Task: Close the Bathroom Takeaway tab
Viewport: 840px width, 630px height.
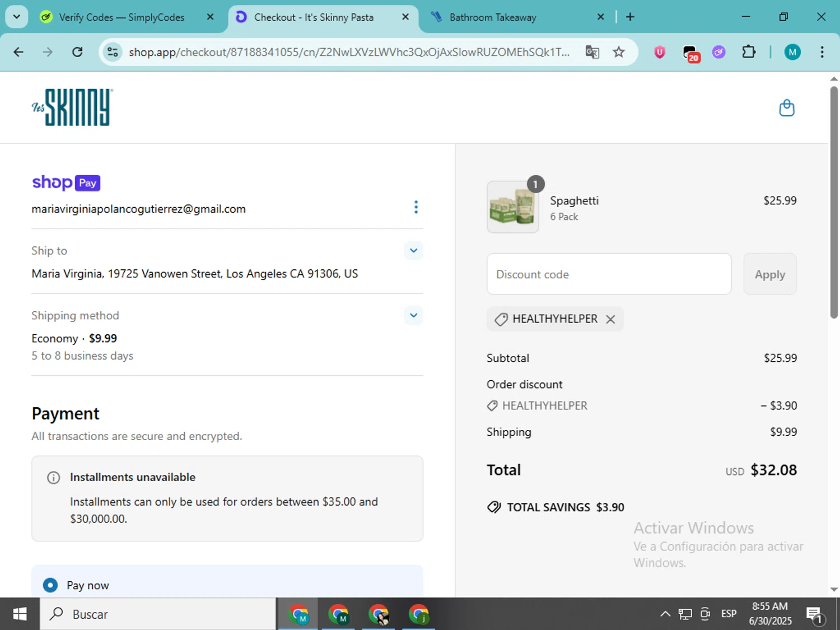Action: pyautogui.click(x=600, y=17)
